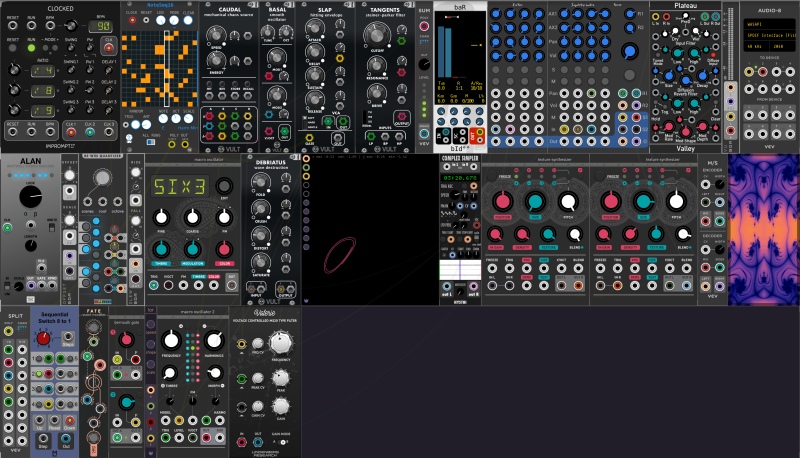Click the TUNE knob on Basal
800x458 pixels.
(269, 33)
